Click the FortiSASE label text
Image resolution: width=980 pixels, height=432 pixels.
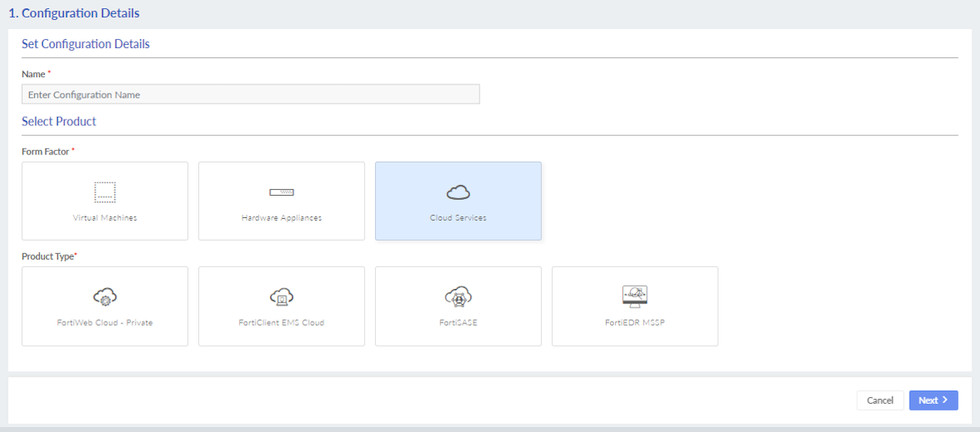pos(458,323)
